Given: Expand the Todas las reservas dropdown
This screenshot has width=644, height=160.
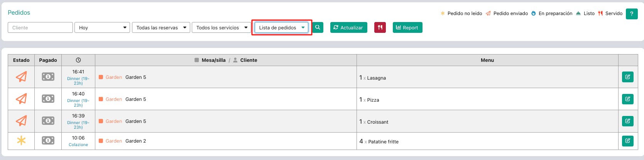Looking at the screenshot, I should click(161, 27).
